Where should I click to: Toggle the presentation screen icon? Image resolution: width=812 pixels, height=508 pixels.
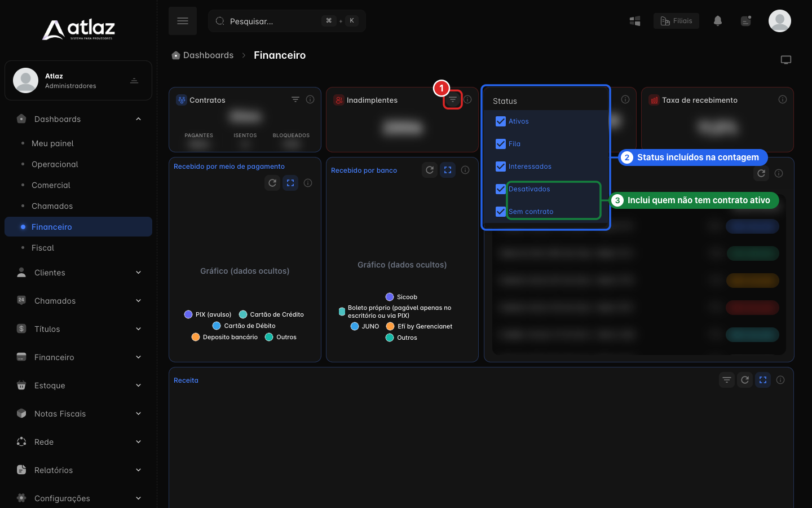point(786,60)
